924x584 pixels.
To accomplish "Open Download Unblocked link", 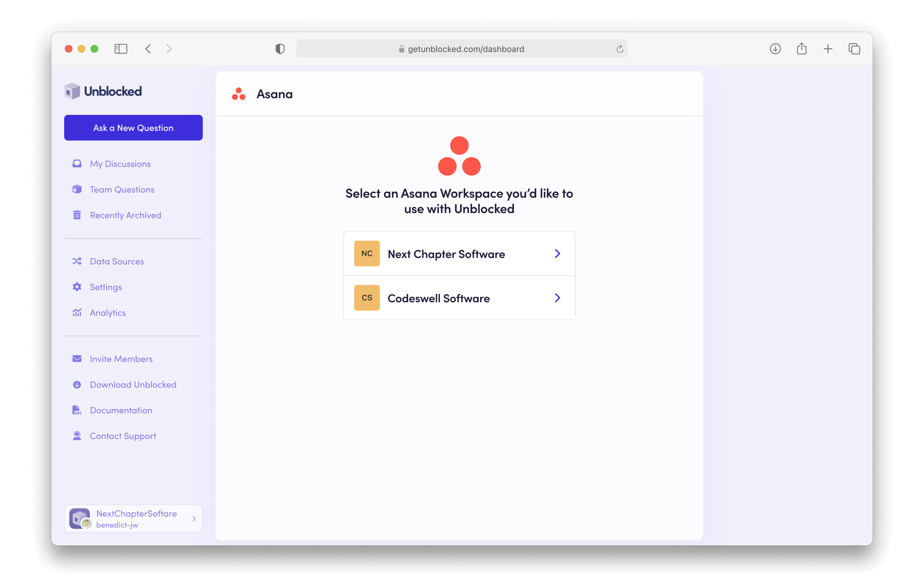I will pyautogui.click(x=133, y=384).
